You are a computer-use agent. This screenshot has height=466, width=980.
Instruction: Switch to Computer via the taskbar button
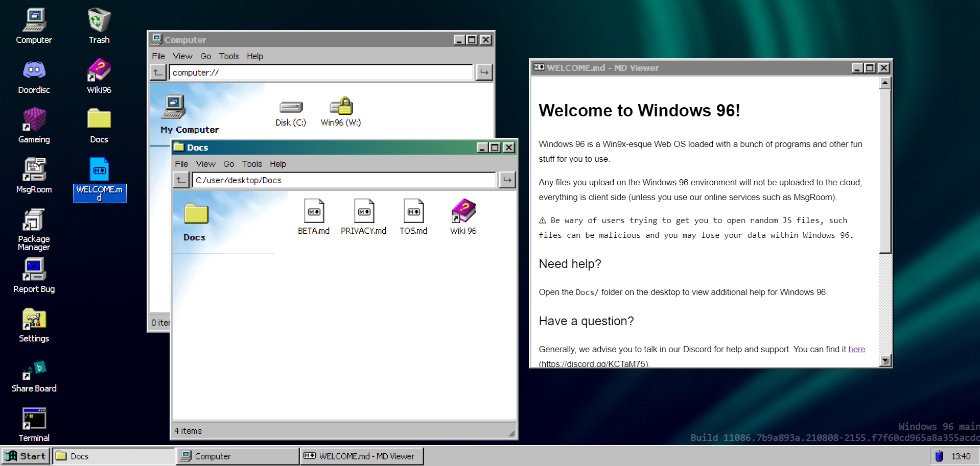[238, 456]
